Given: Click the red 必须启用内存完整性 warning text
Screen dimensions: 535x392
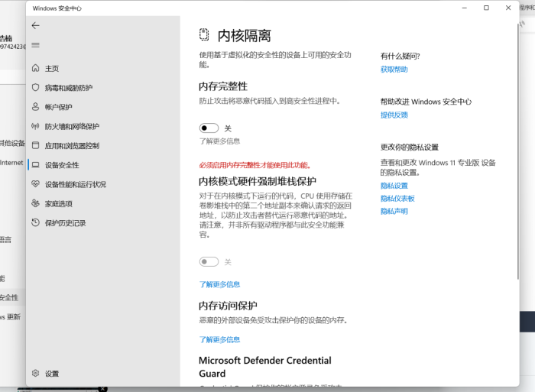Looking at the screenshot, I should tap(255, 165).
